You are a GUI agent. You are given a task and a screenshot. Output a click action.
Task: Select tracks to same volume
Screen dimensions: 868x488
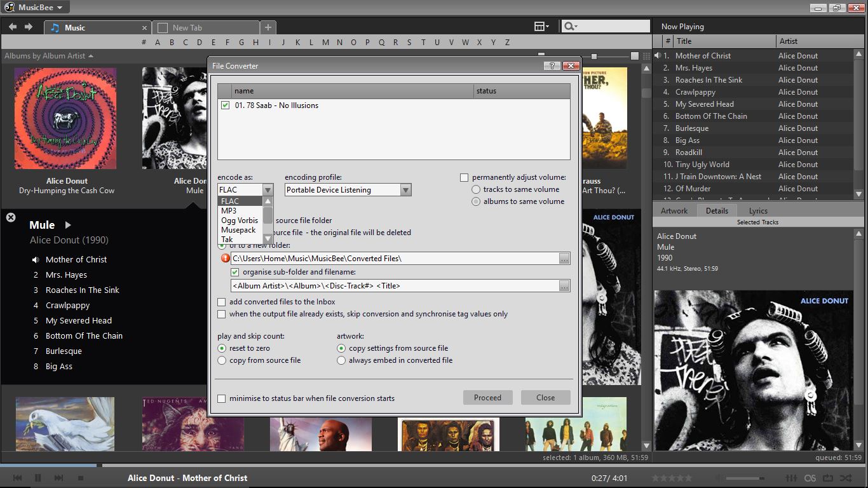tap(476, 189)
